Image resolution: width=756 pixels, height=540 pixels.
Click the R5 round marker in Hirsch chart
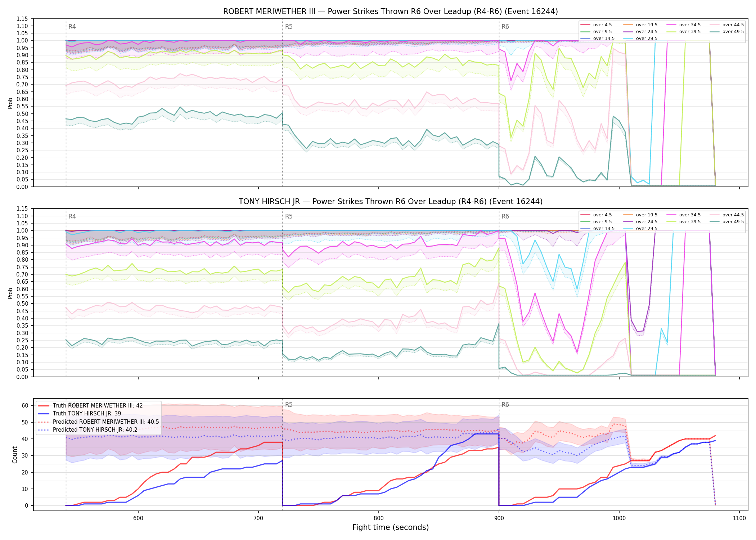point(289,216)
